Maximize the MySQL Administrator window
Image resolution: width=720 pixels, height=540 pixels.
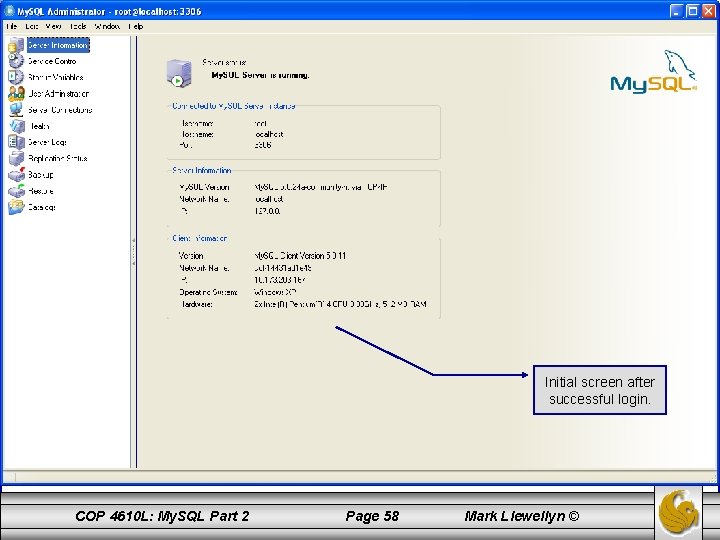[692, 11]
